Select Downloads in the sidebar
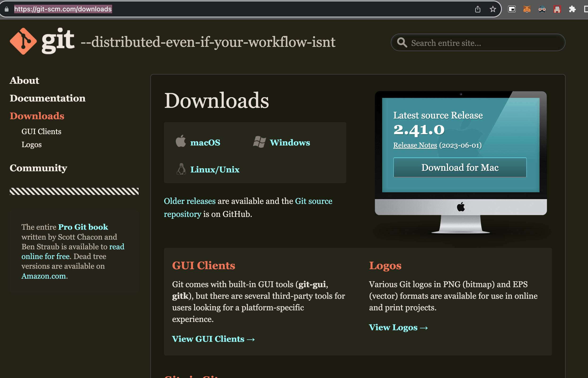 point(37,116)
